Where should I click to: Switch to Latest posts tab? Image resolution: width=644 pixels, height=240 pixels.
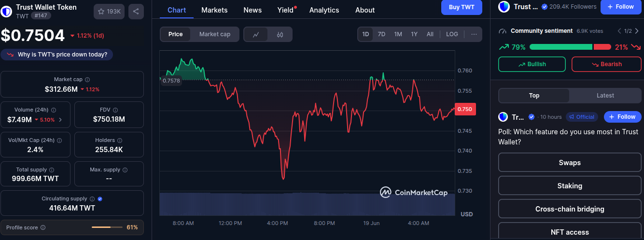coord(605,96)
